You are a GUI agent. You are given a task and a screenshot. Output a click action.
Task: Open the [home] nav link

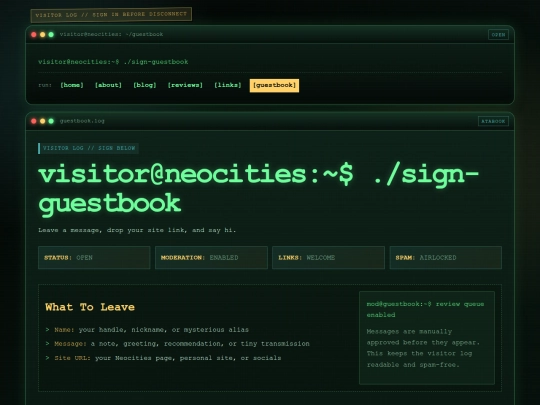tap(72, 85)
